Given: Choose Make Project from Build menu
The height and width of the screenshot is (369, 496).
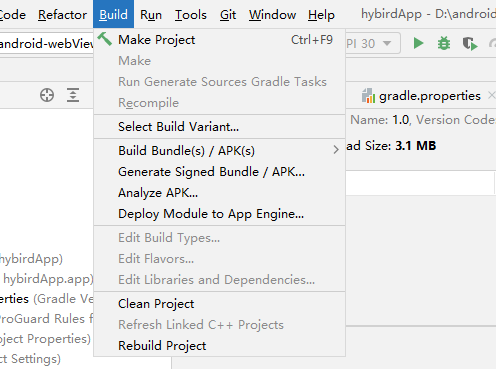Looking at the screenshot, I should click(x=220, y=40).
